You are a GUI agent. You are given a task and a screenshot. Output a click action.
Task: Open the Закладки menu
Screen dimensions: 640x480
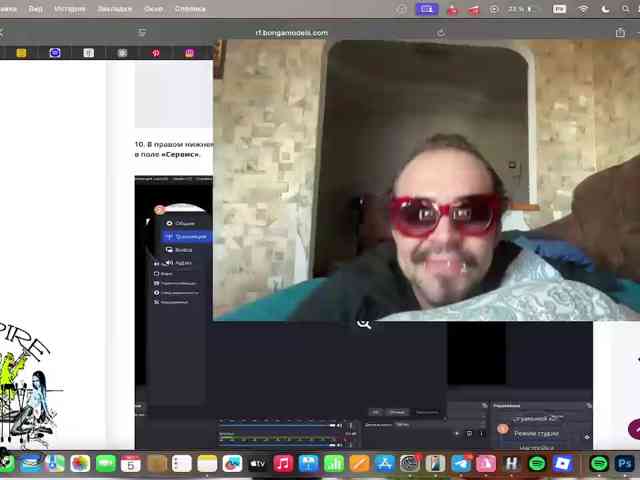(115, 9)
